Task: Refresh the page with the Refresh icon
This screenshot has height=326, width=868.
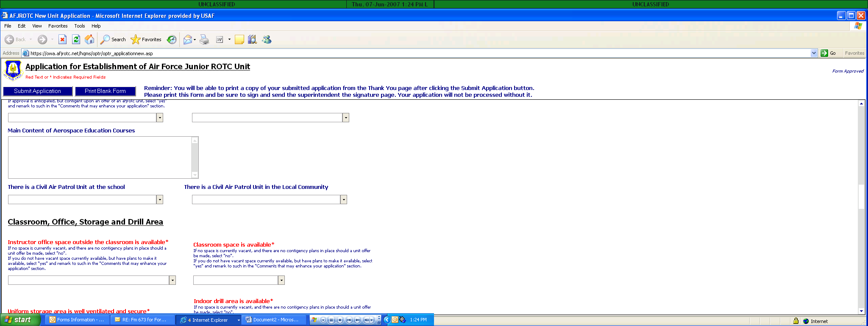Action: point(76,39)
